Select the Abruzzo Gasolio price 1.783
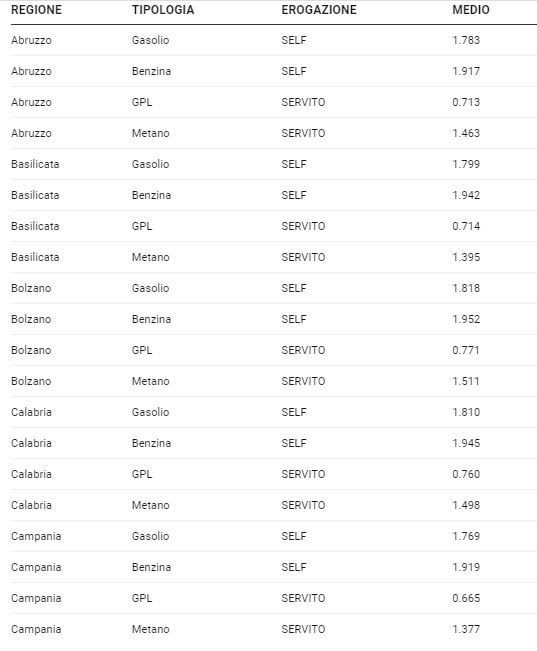 (x=466, y=40)
